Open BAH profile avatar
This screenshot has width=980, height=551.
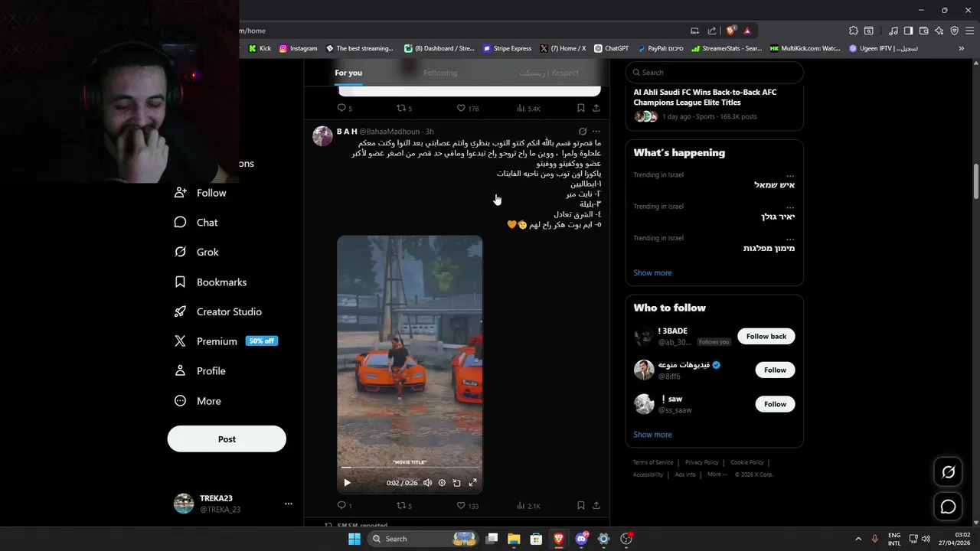(x=322, y=136)
